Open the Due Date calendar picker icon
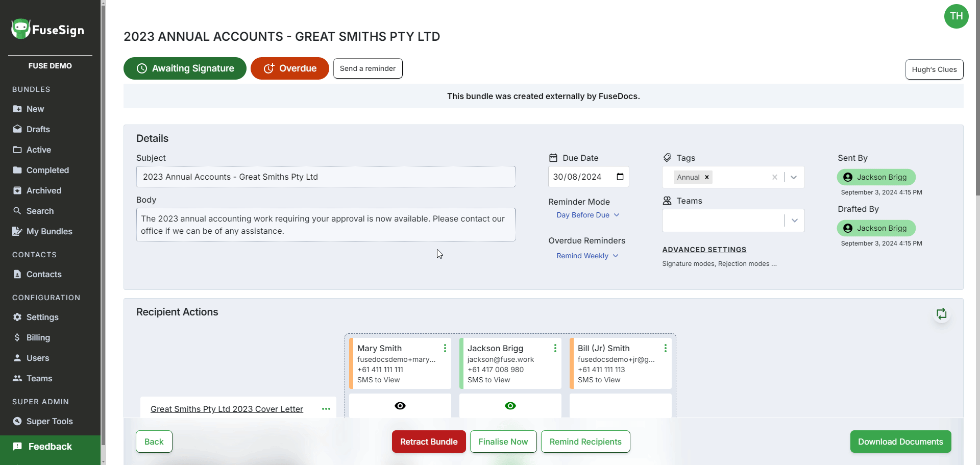The width and height of the screenshot is (980, 465). point(620,177)
